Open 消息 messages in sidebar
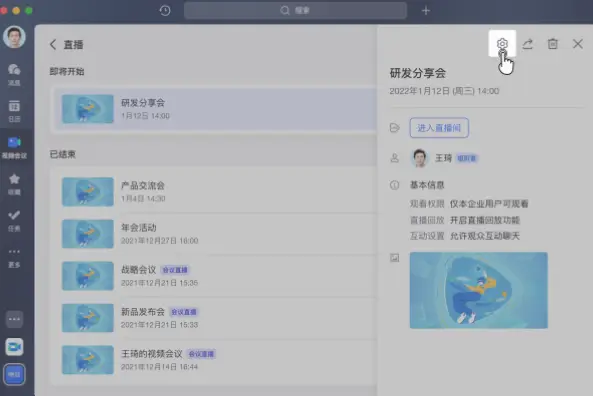 [14, 75]
